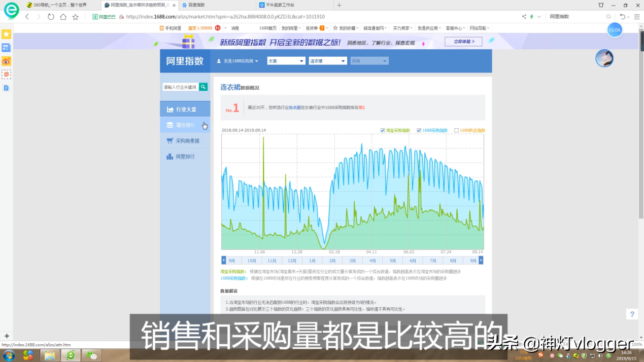Open the 女装 category dropdown
644x362 pixels.
click(x=286, y=61)
